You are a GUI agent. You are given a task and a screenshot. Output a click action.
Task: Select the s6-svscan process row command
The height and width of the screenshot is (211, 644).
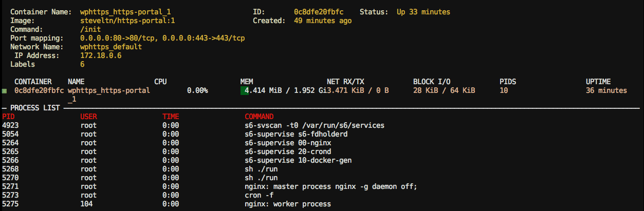[314, 125]
